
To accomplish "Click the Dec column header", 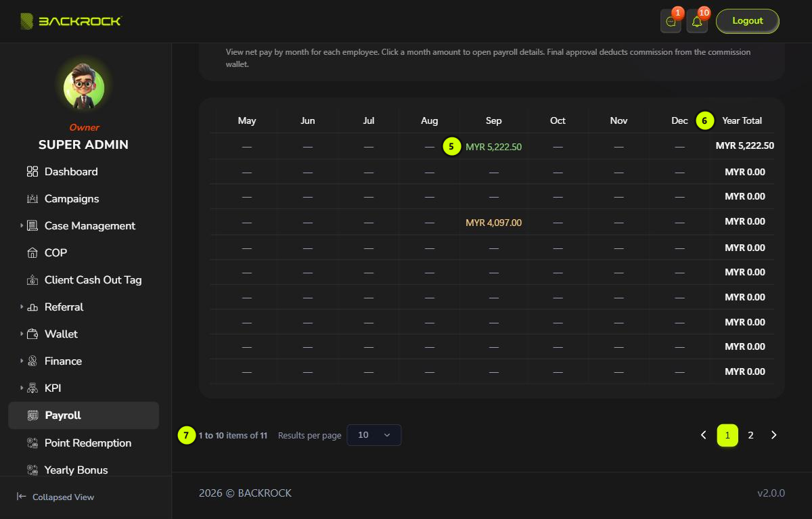I will (x=679, y=120).
